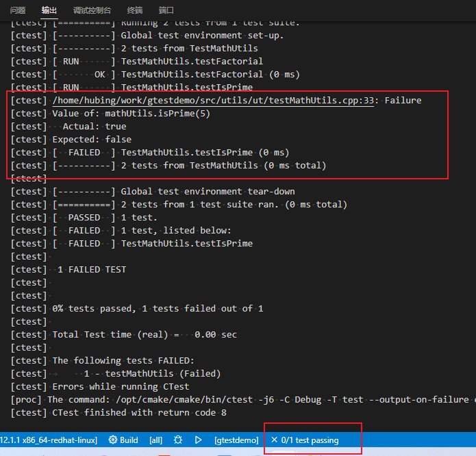Switch to the 问题 panel tab
This screenshot has height=456, width=476.
(x=18, y=11)
